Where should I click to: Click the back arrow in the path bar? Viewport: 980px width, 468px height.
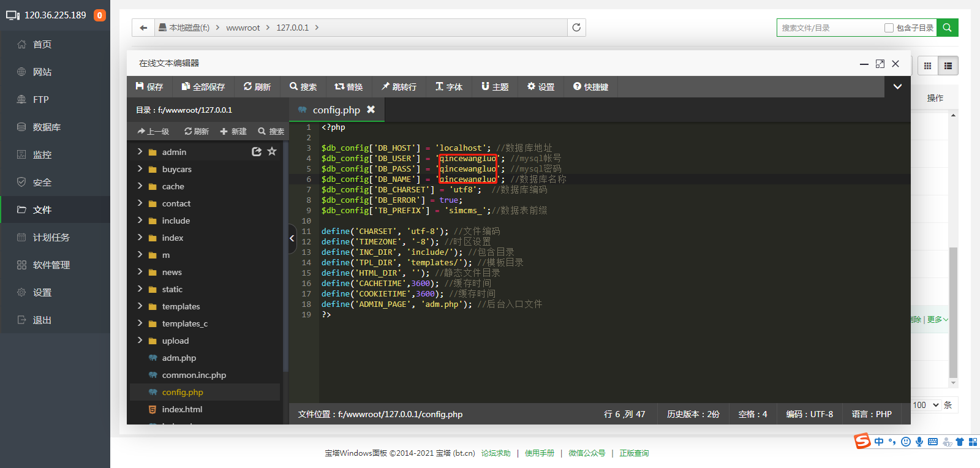(x=143, y=28)
